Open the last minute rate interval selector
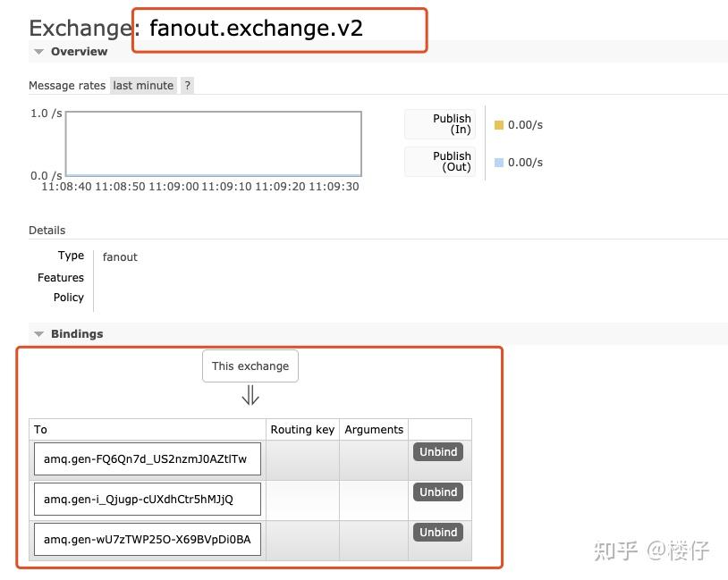The image size is (728, 580). click(x=143, y=85)
